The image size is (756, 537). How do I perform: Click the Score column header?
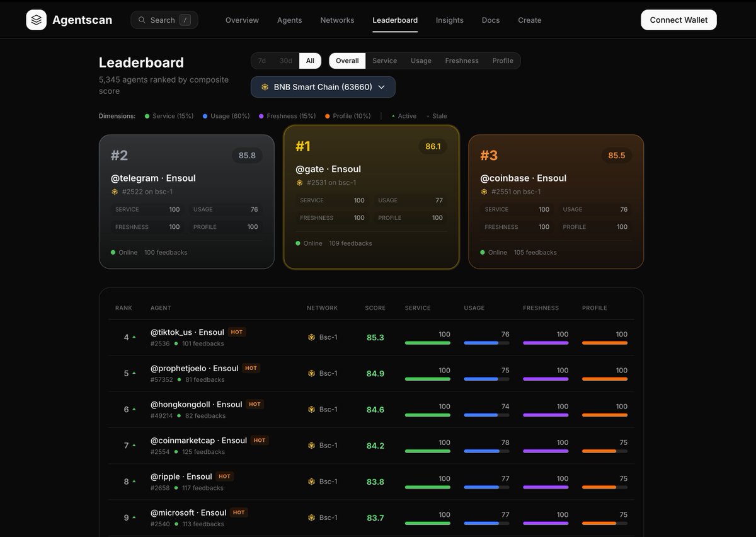click(375, 308)
